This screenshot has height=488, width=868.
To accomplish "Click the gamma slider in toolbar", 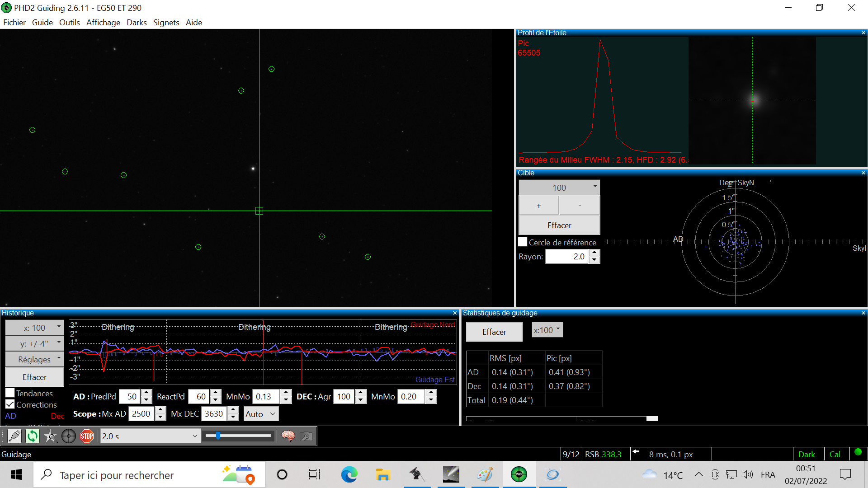I will click(238, 436).
